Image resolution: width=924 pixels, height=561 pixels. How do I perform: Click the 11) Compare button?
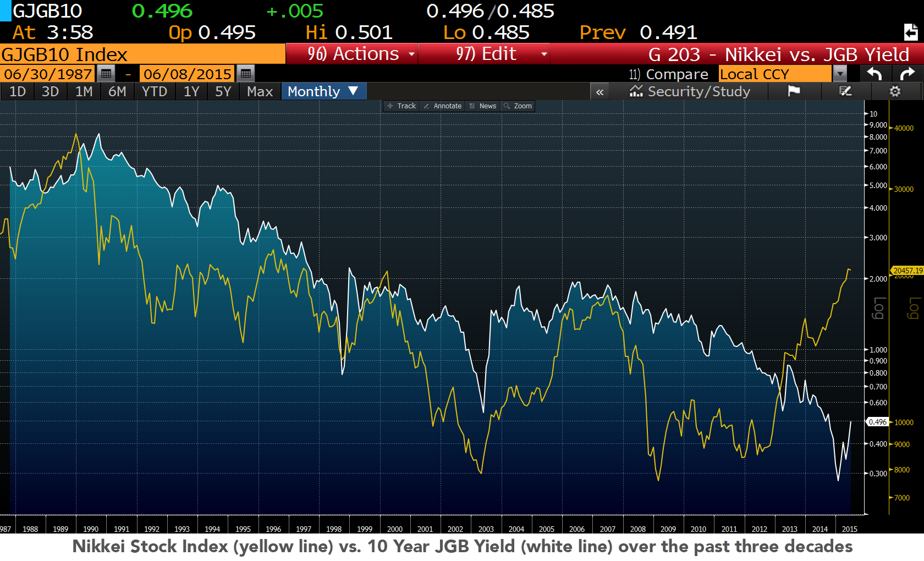click(x=668, y=74)
